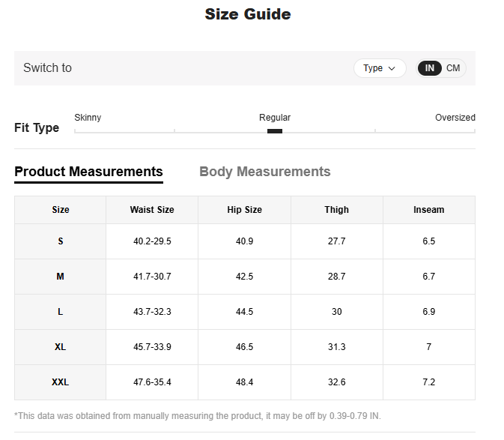Select the size L row label

click(x=61, y=312)
